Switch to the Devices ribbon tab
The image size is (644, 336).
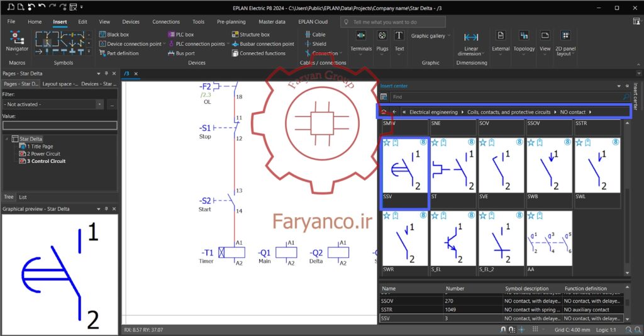point(131,22)
